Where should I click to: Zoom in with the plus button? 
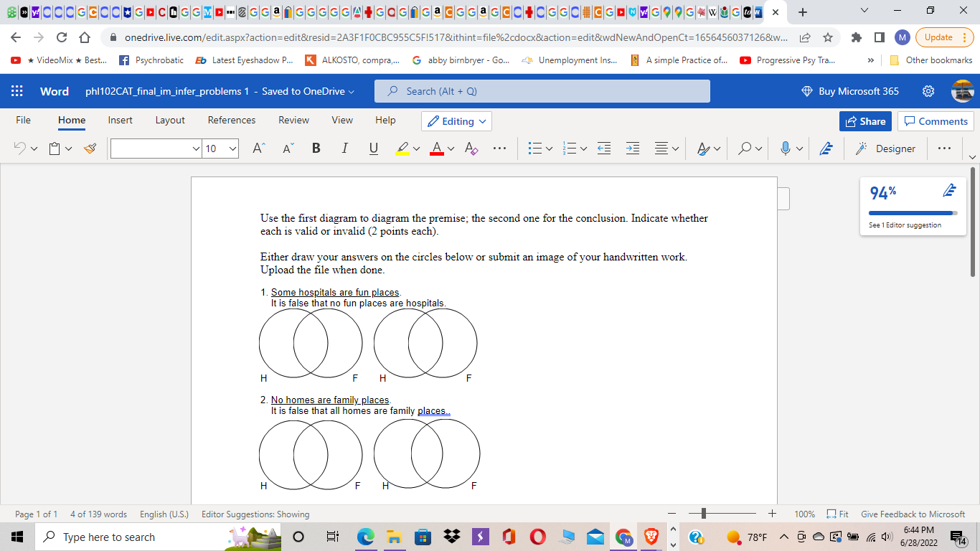[x=772, y=514]
